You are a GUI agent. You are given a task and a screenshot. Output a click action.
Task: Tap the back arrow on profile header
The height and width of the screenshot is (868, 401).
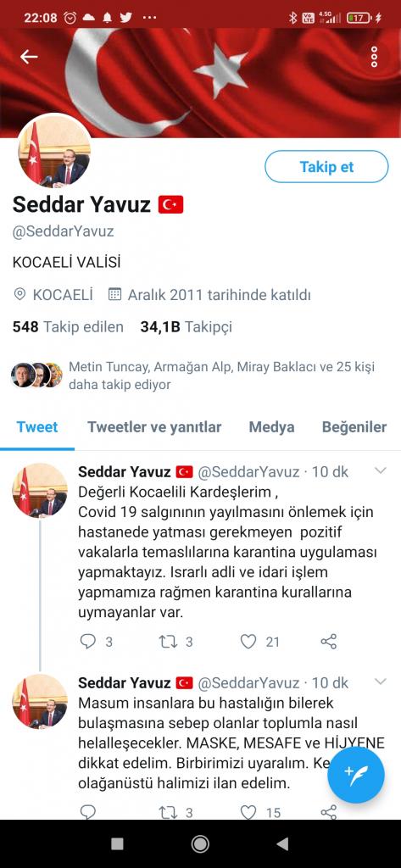[29, 57]
